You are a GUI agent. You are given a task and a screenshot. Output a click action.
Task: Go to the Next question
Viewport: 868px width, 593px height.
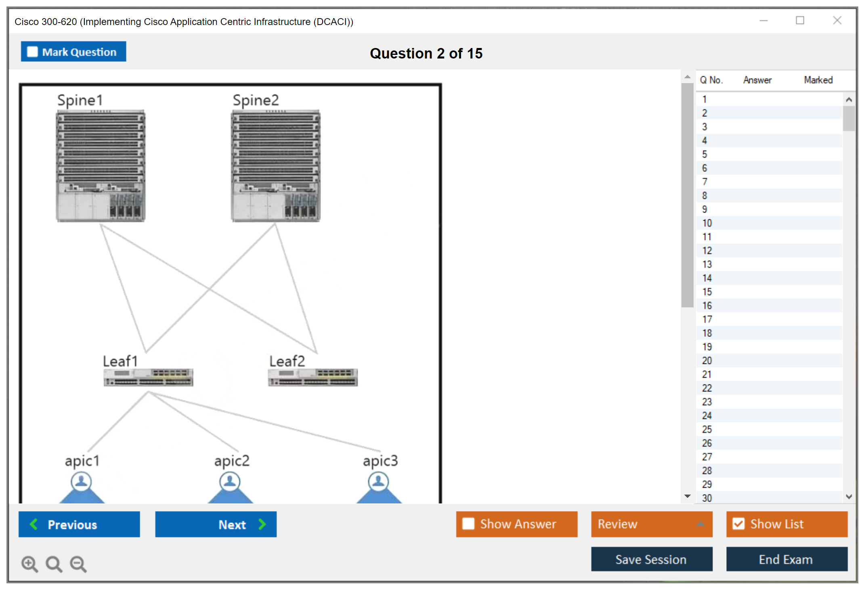point(216,524)
